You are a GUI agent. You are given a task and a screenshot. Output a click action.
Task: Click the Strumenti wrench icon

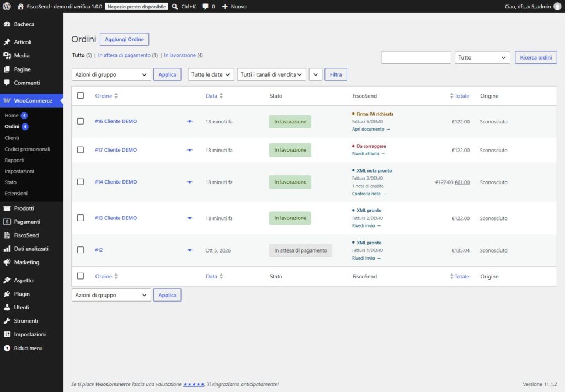[x=7, y=321]
